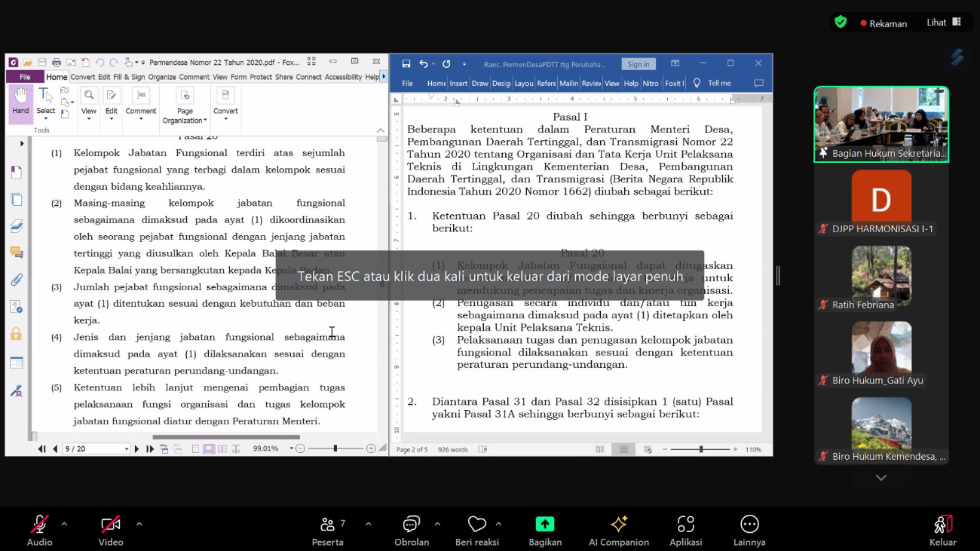
Task: Open the attachments paperclip panel in Foxit
Action: pos(16,280)
